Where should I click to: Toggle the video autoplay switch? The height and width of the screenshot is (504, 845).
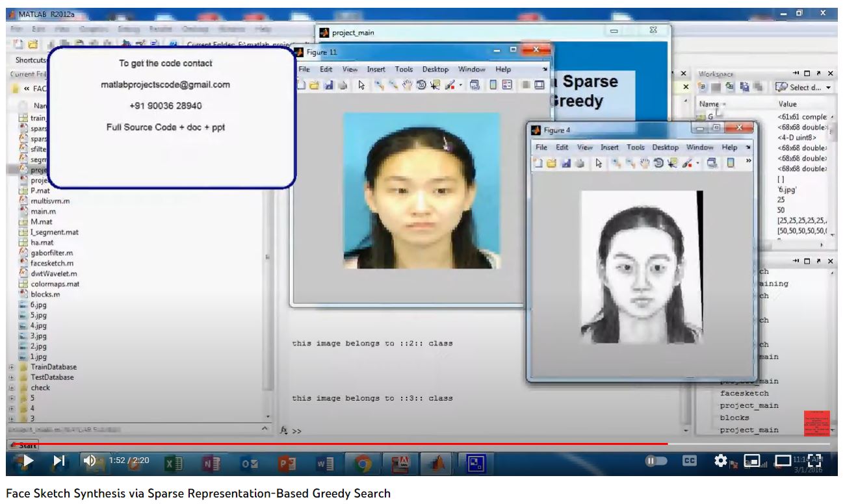(x=656, y=460)
